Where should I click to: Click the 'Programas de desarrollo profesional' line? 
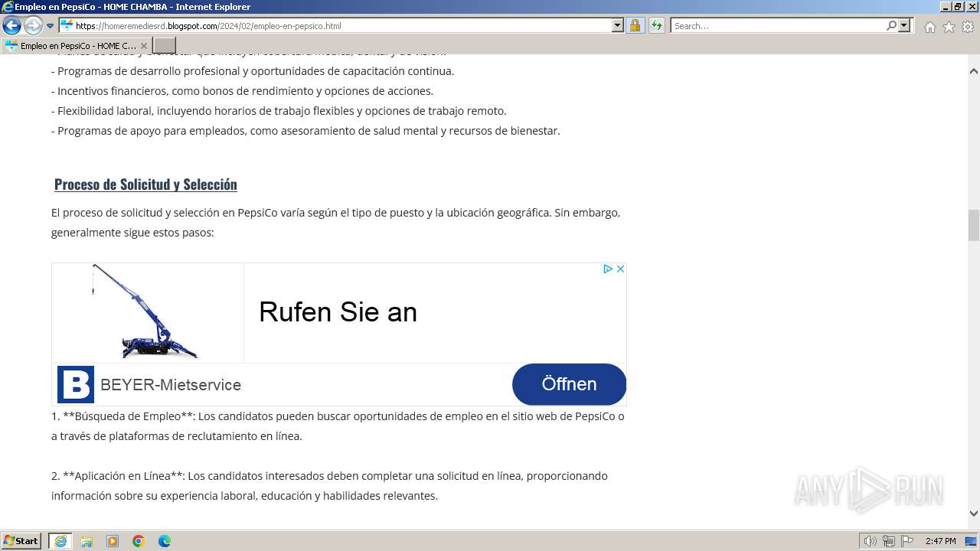click(x=253, y=71)
